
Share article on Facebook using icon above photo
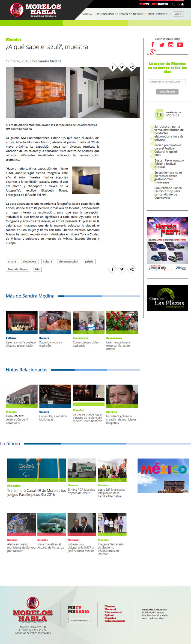[113, 67]
